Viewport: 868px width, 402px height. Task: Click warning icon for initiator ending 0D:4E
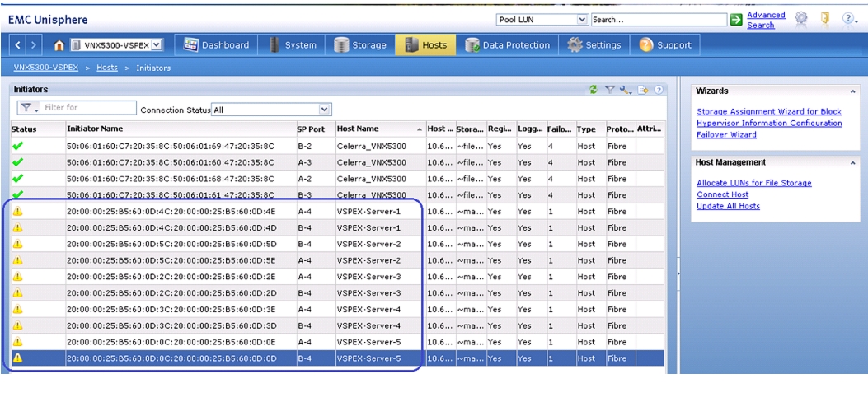(17, 211)
